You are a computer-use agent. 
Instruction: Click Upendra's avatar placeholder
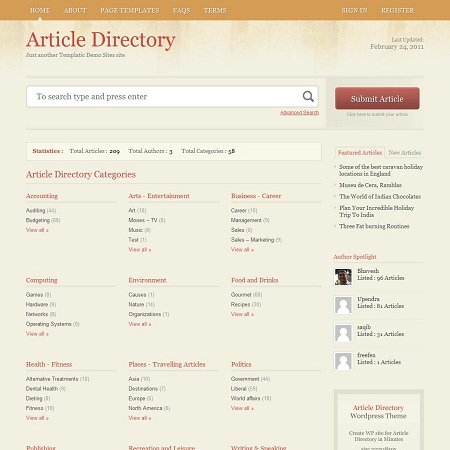[x=343, y=305]
